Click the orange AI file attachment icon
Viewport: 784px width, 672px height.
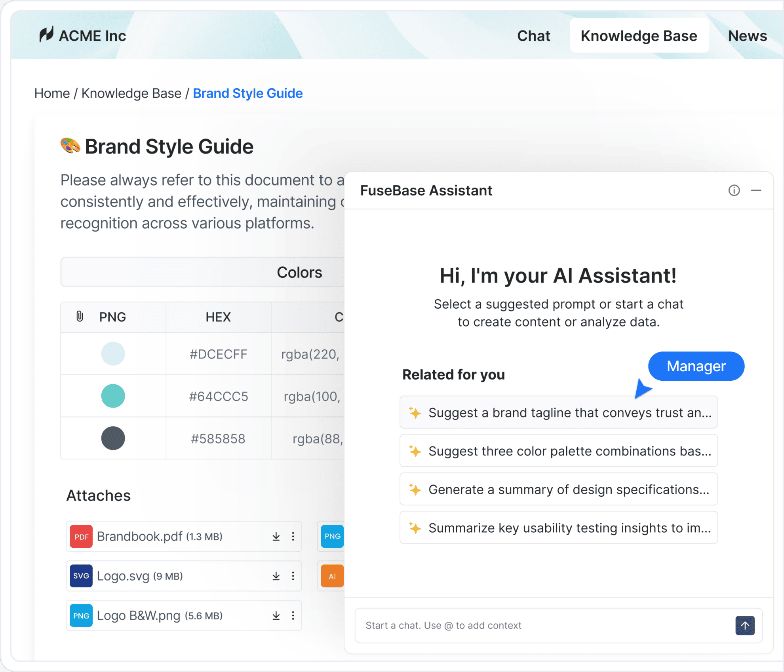tap(332, 576)
